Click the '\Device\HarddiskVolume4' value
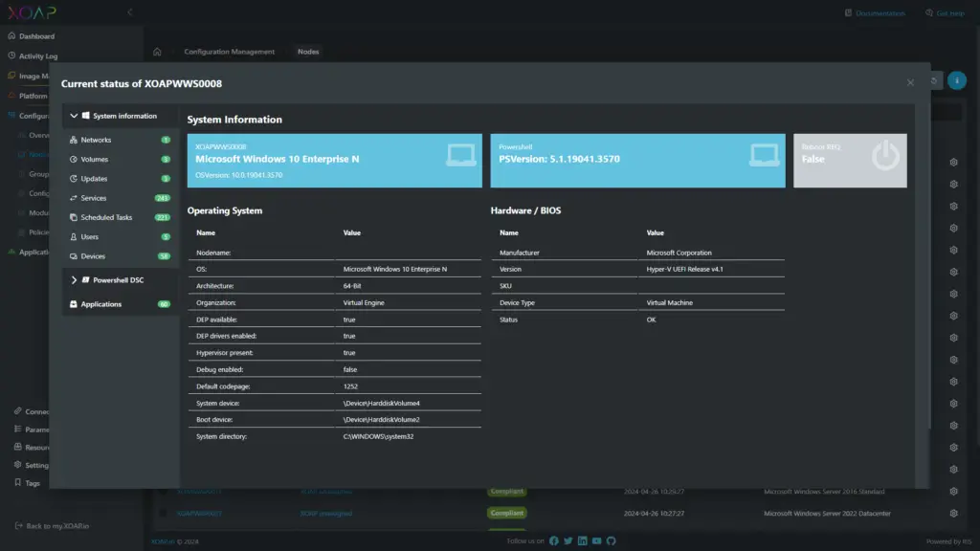 [x=381, y=404]
